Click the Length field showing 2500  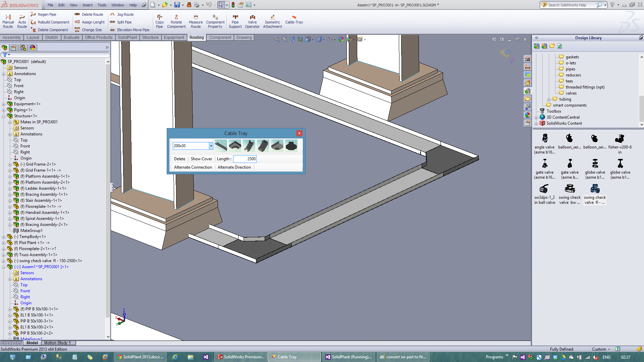(x=245, y=159)
